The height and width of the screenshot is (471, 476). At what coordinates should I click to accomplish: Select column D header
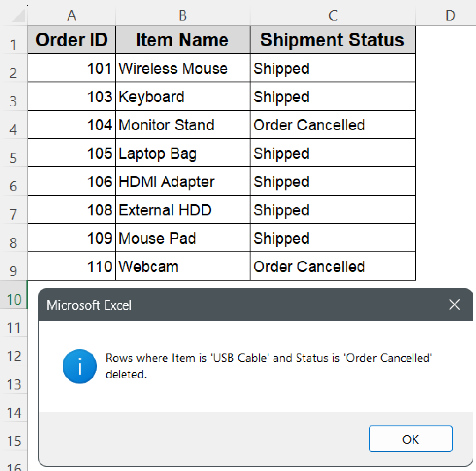coord(450,16)
